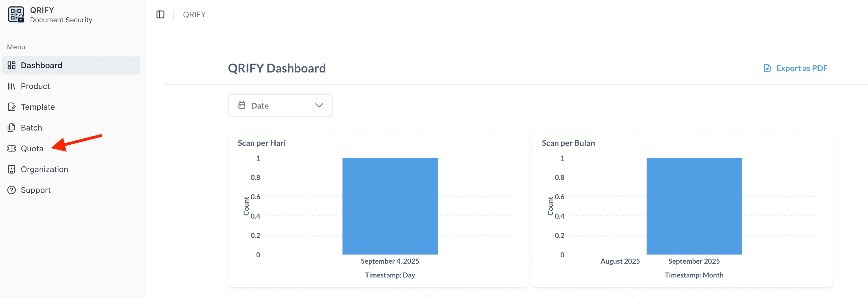
Task: Click the Support question-mark icon
Action: (x=12, y=190)
